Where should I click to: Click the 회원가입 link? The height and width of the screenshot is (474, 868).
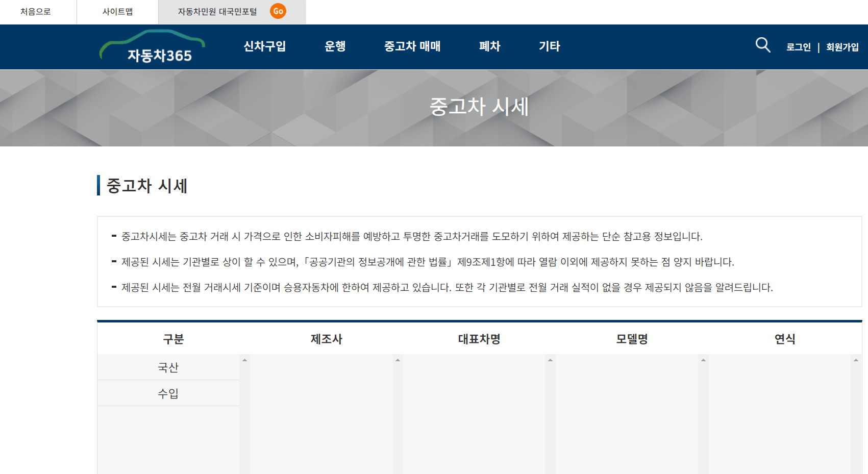[x=842, y=47]
